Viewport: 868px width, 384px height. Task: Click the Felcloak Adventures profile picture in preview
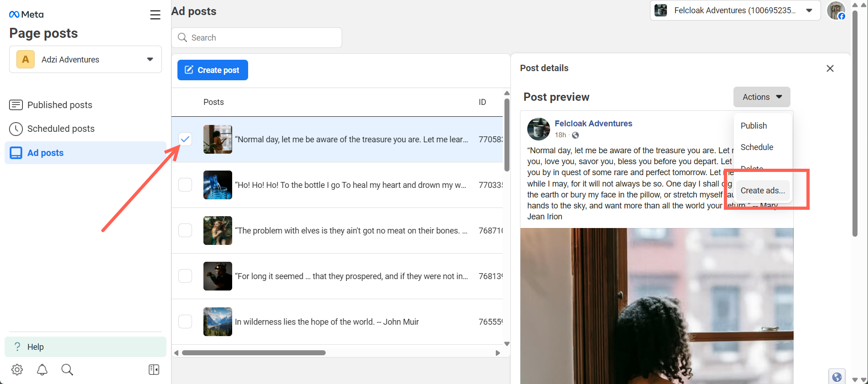539,129
